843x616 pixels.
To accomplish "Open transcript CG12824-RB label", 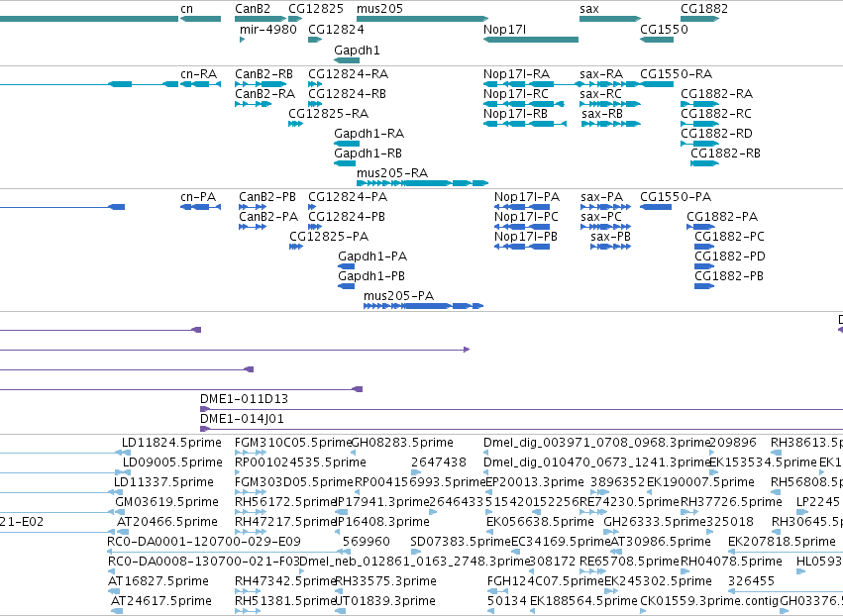I will coord(348,94).
